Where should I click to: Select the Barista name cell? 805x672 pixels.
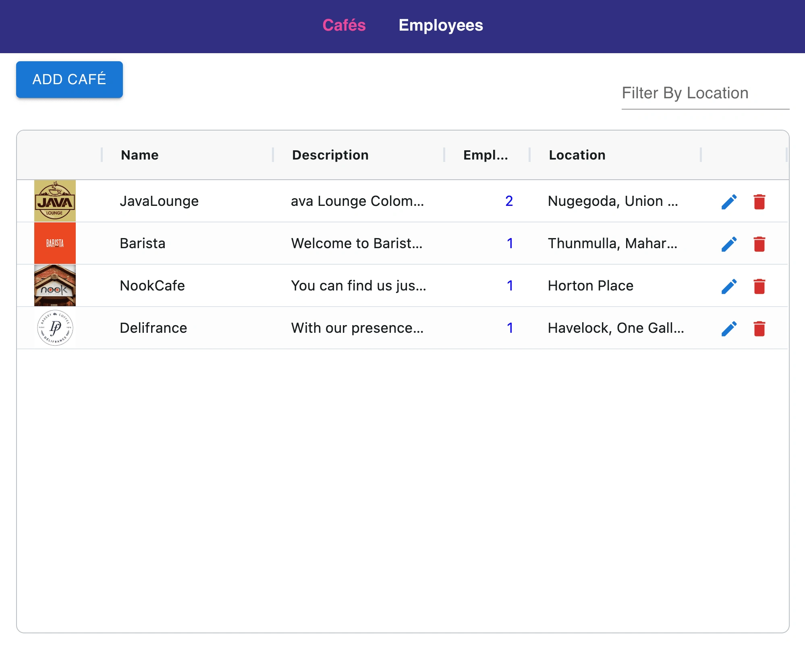click(143, 243)
